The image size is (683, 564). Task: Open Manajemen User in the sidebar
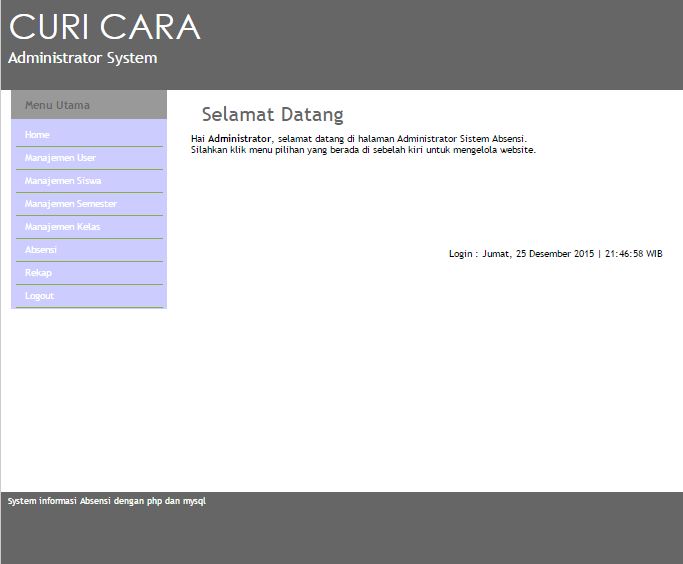[60, 158]
